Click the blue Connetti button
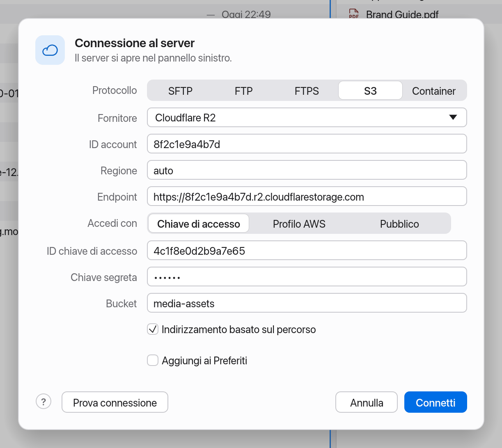The height and width of the screenshot is (448, 502). tap(436, 402)
